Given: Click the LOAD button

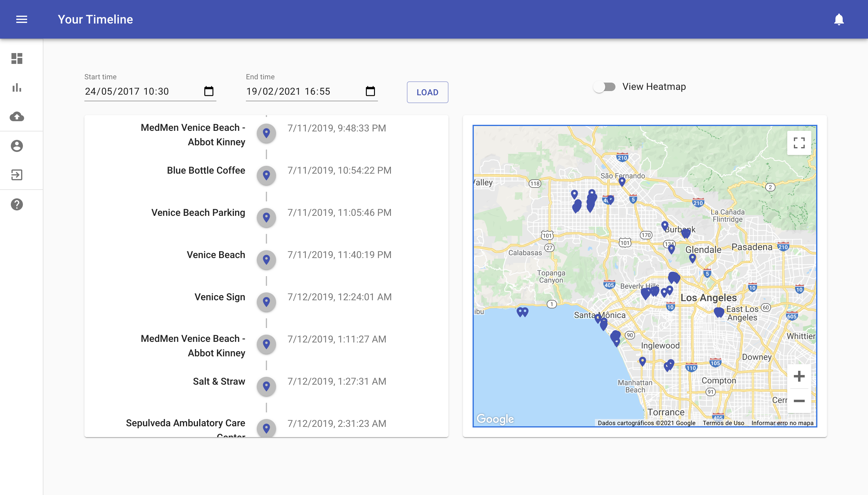Looking at the screenshot, I should (x=427, y=92).
